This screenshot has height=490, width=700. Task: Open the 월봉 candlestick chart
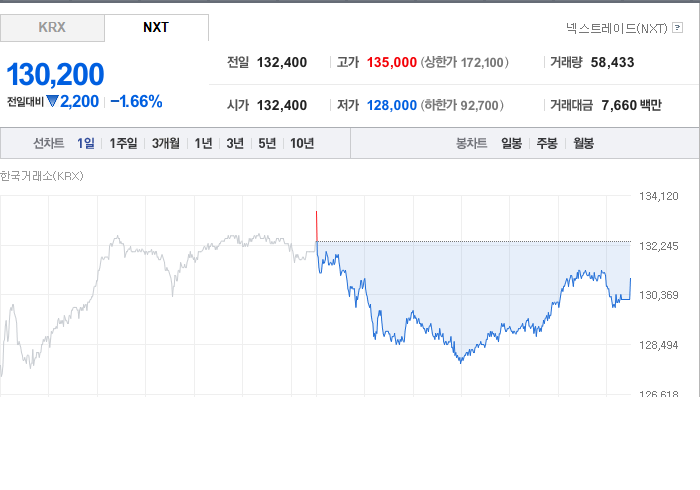pyautogui.click(x=583, y=143)
